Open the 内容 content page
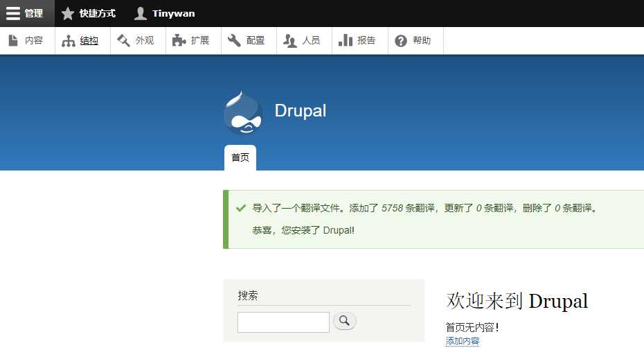This screenshot has height=348, width=644. pos(27,40)
